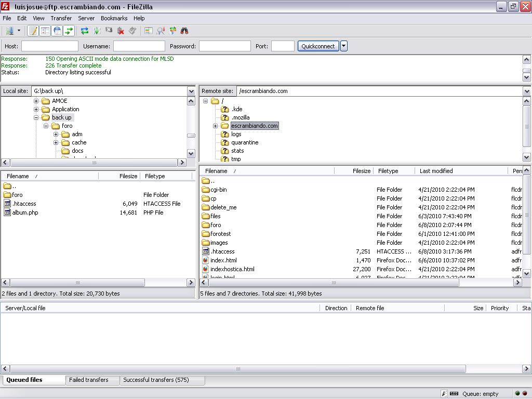Select album.php in local file list
The width and height of the screenshot is (532, 399).
click(x=25, y=212)
